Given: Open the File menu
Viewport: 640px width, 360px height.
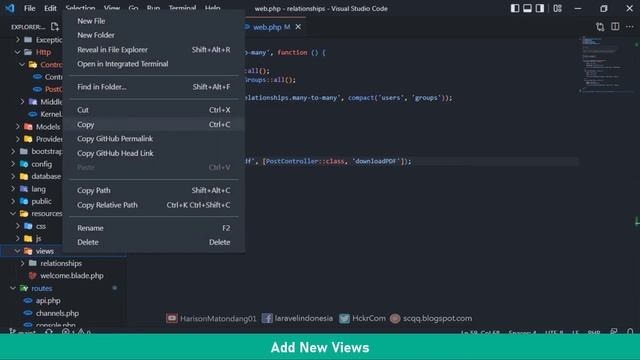Looking at the screenshot, I should pyautogui.click(x=29, y=8).
